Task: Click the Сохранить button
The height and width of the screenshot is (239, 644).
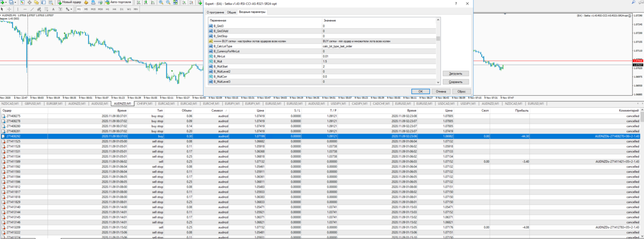Action: pyautogui.click(x=456, y=82)
